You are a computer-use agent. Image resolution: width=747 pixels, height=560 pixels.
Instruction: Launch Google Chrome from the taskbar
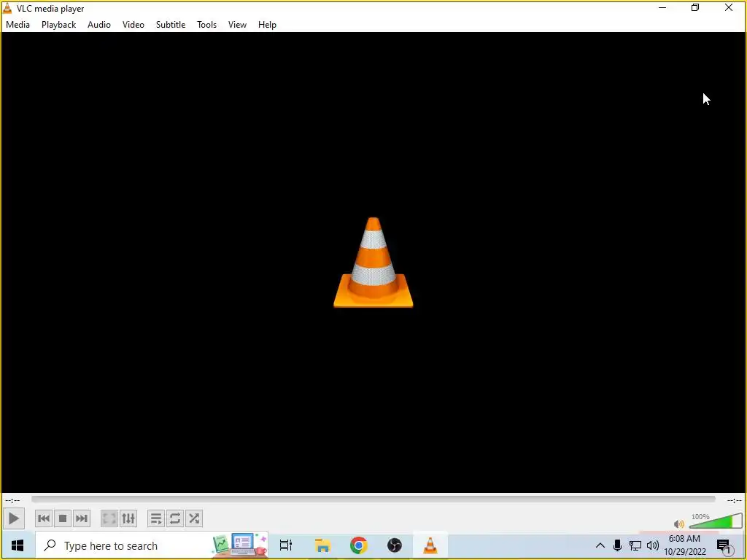click(x=359, y=545)
